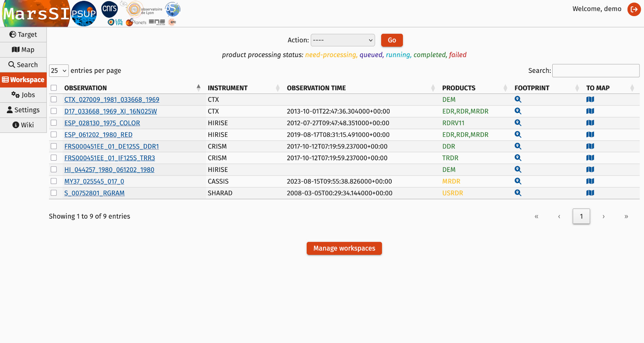644x343 pixels.
Task: Open footprint for FRS000451EE_01_DE125S_DDR1
Action: point(518,146)
